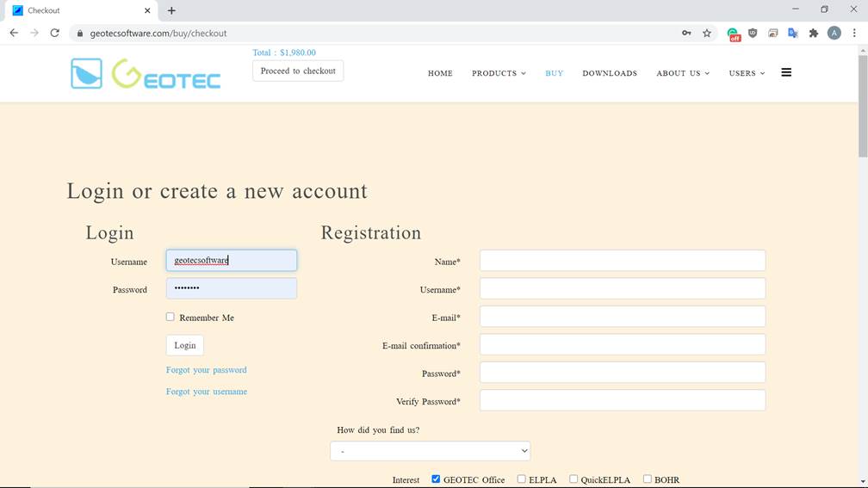
Task: Open the BUY menu item
Action: tap(555, 73)
